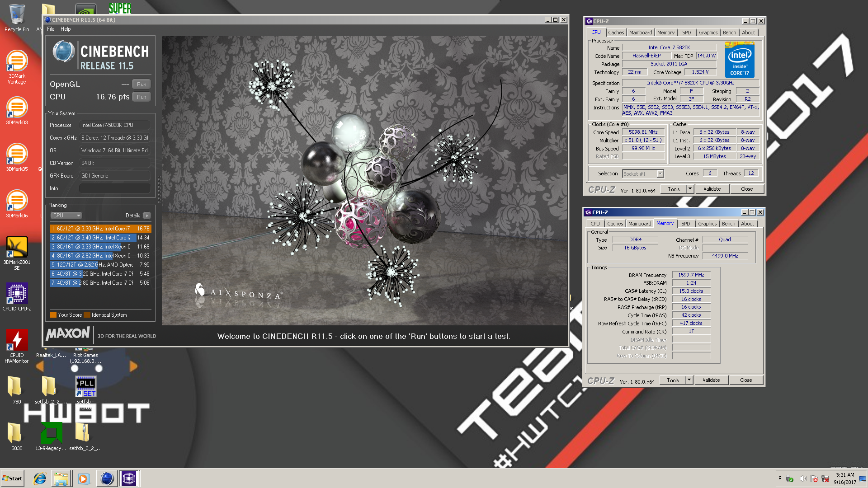Click the disconnected network tray icon

coord(826,479)
